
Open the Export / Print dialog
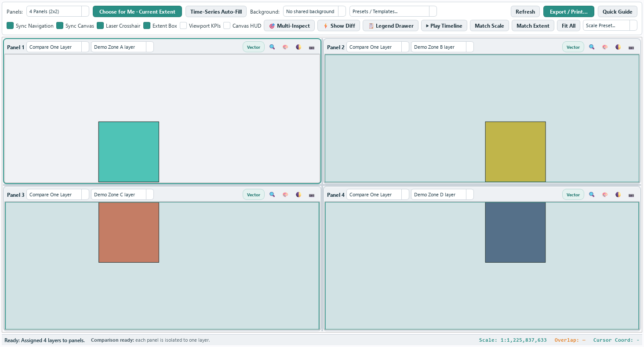568,11
